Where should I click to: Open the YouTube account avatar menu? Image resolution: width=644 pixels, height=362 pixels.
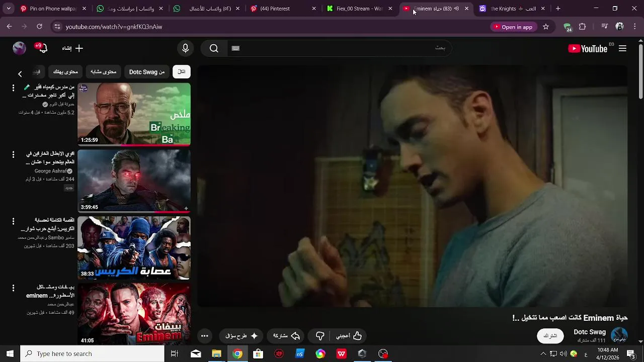[19, 48]
